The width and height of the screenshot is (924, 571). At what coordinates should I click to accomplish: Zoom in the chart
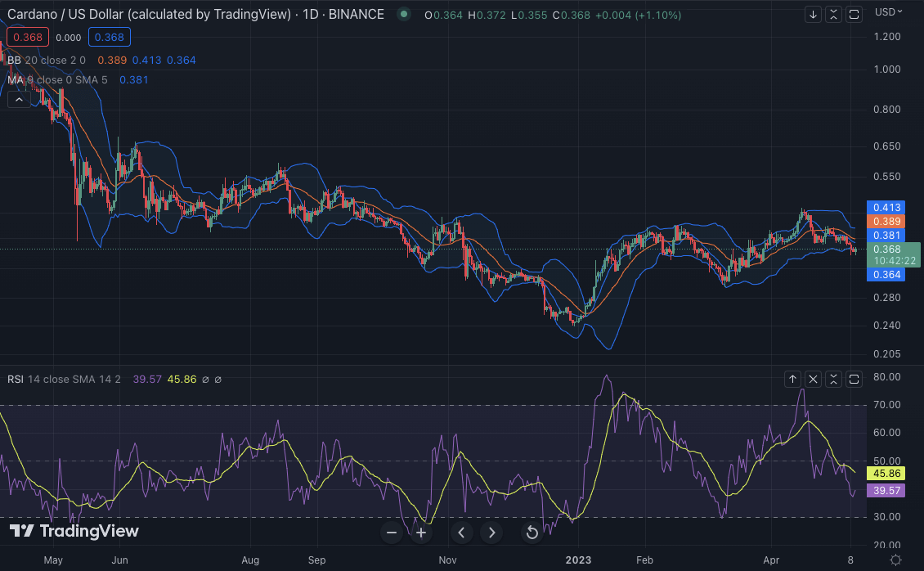point(421,533)
